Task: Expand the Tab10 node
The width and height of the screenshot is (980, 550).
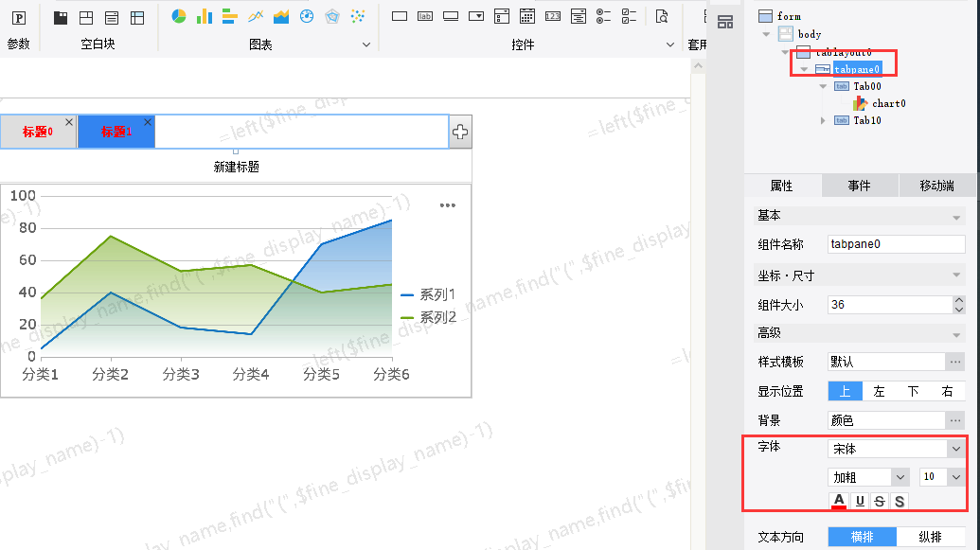Action: click(x=823, y=120)
